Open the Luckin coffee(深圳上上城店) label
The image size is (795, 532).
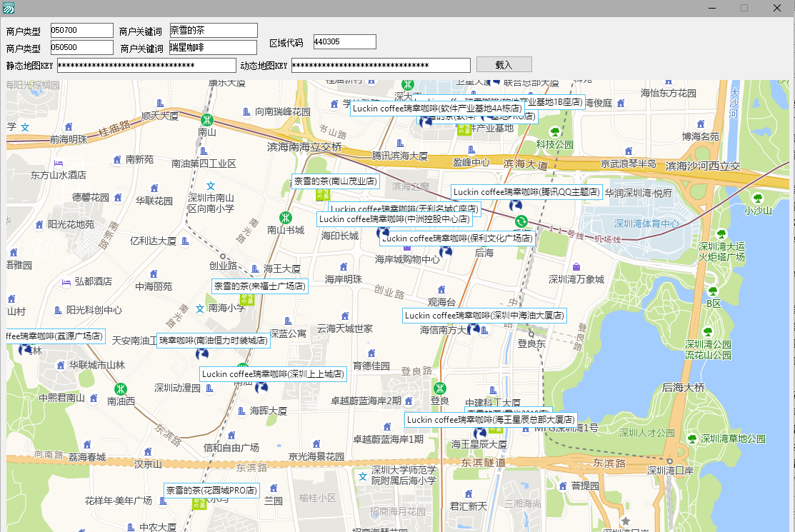tap(272, 374)
